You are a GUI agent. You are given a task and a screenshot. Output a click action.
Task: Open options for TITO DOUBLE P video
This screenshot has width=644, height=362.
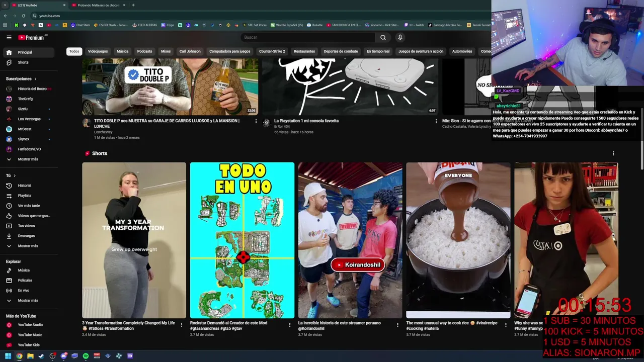pyautogui.click(x=256, y=121)
